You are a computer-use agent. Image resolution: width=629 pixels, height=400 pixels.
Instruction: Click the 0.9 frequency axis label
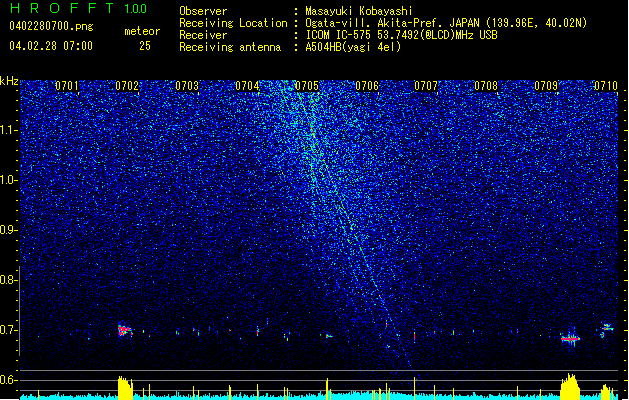point(8,230)
